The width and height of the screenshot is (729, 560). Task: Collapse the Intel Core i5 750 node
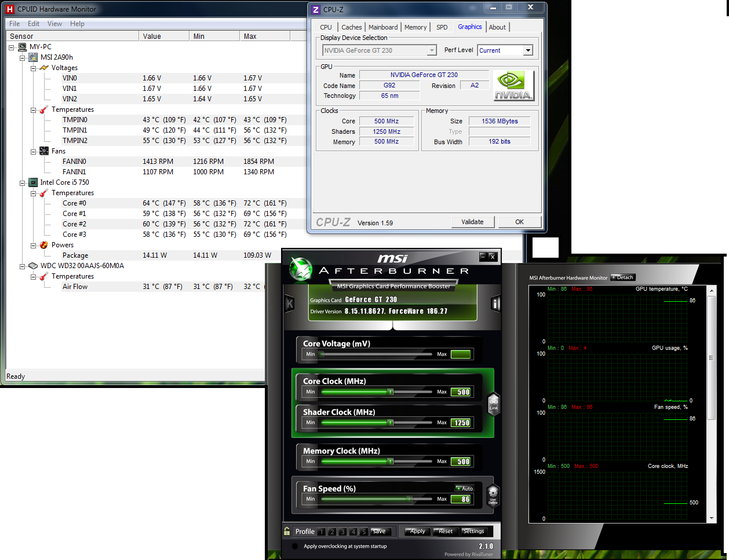click(22, 182)
